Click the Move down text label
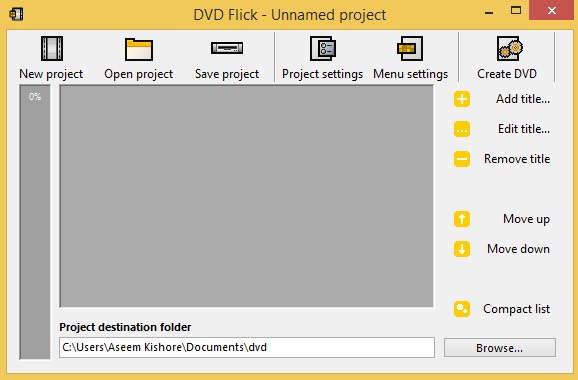 [x=518, y=249]
